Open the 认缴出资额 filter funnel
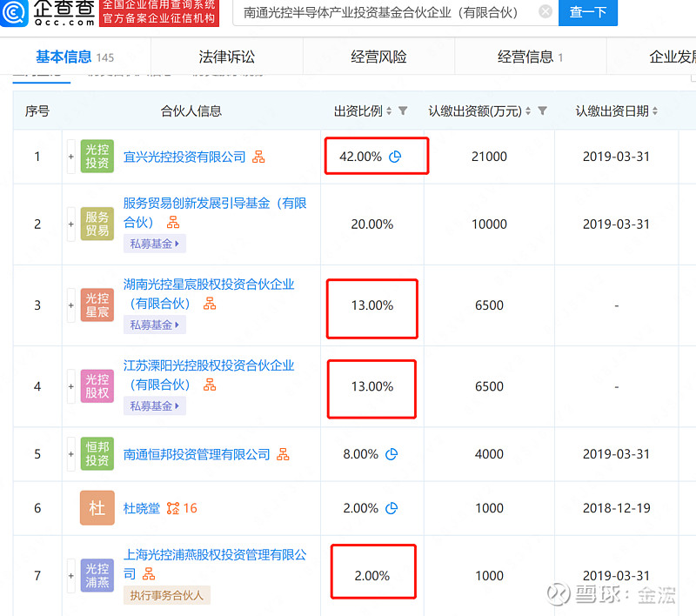Screen dimensions: 696x616 542,110
